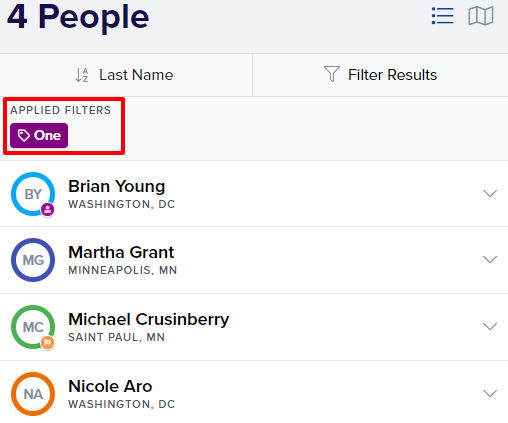
Task: Click the BY avatar circle
Action: [33, 194]
